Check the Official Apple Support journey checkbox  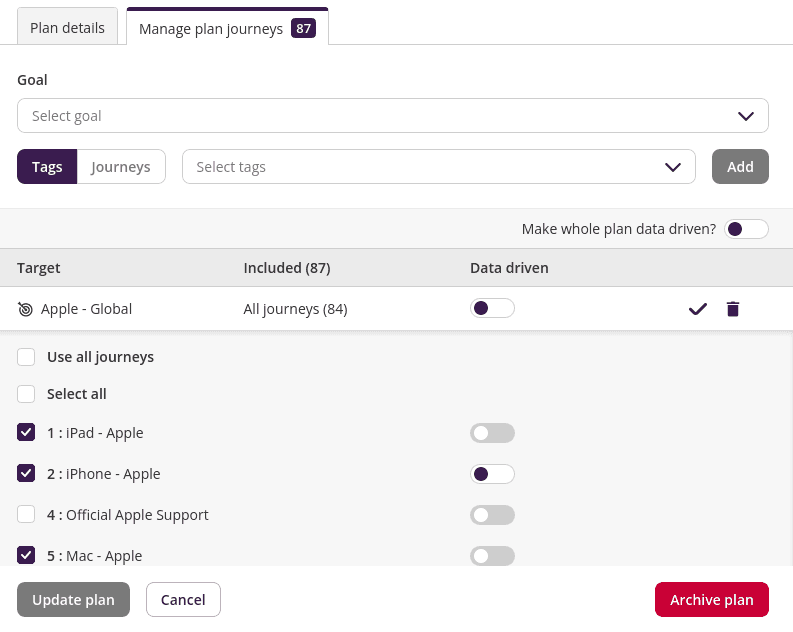click(26, 514)
